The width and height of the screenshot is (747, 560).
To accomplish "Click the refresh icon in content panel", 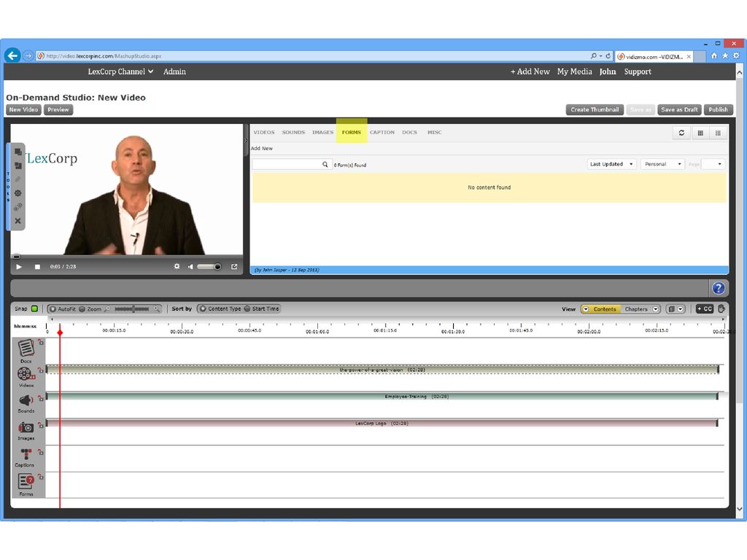I will tap(681, 133).
